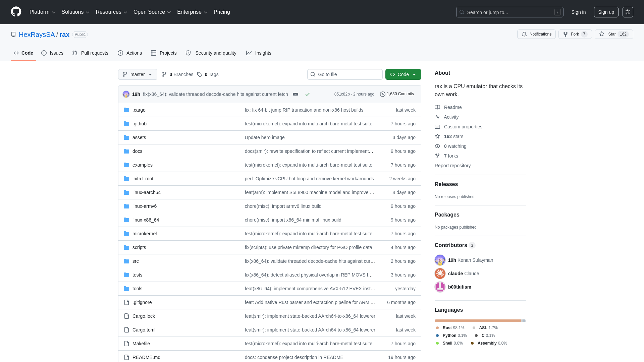Click the forks icon in About
Viewport: 644px width, 362px height.
tap(437, 156)
